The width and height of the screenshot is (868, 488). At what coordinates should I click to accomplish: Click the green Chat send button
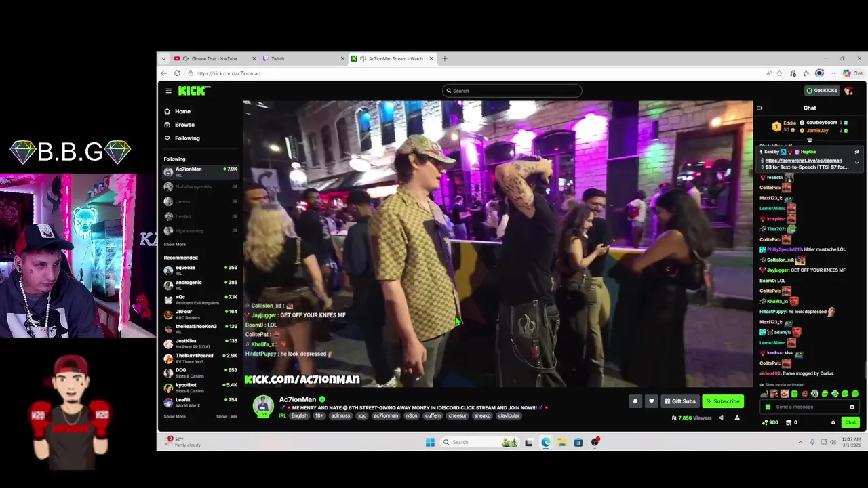pos(850,422)
